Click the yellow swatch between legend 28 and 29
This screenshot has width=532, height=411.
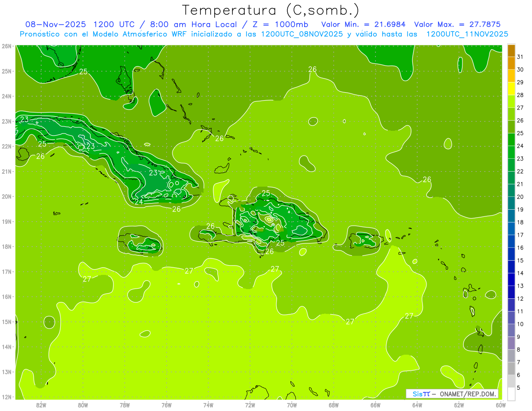pos(512,89)
